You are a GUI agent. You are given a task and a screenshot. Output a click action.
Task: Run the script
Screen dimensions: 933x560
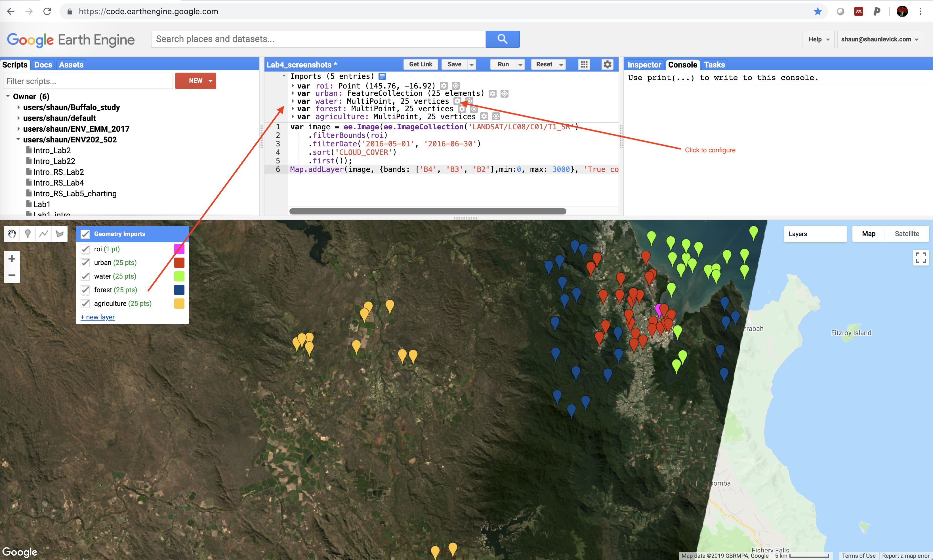click(503, 64)
